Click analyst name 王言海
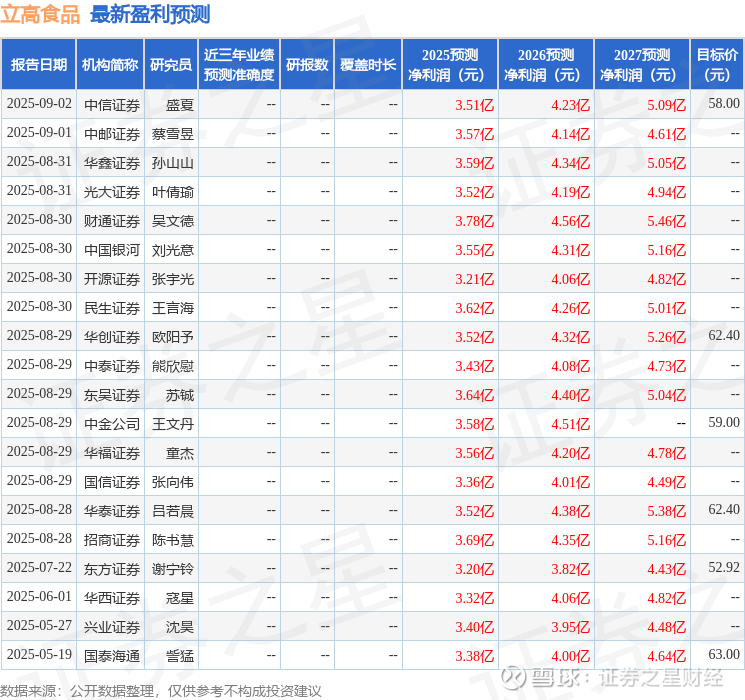 pos(173,308)
